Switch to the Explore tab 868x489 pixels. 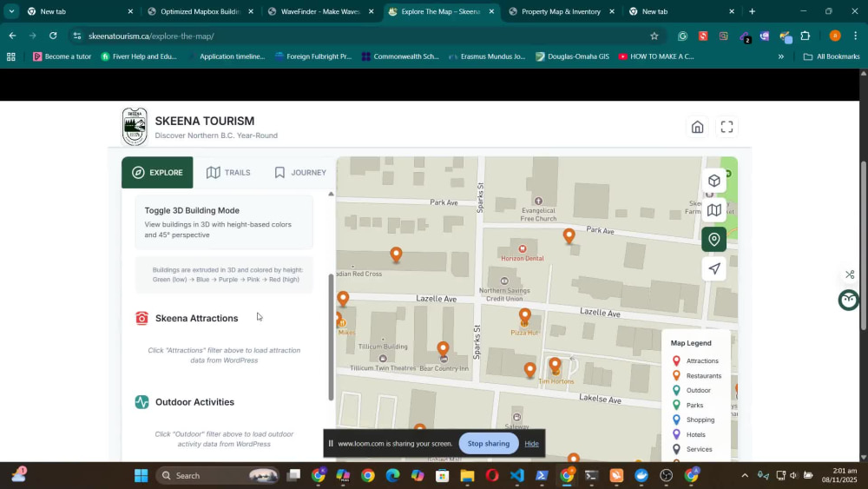tap(157, 173)
